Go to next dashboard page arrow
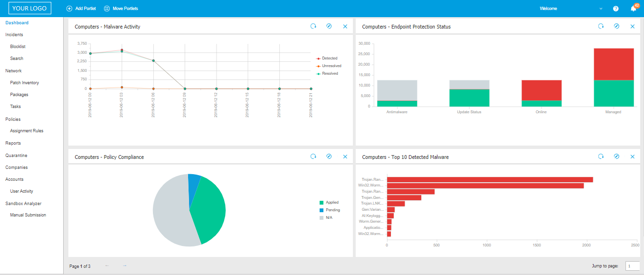Image resolution: width=644 pixels, height=275 pixels. 124,265
